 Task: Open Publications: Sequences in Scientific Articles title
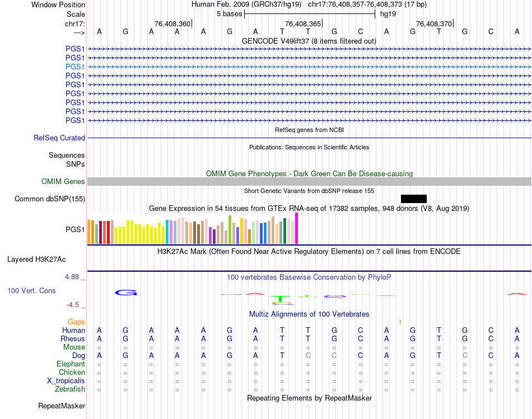(309, 147)
